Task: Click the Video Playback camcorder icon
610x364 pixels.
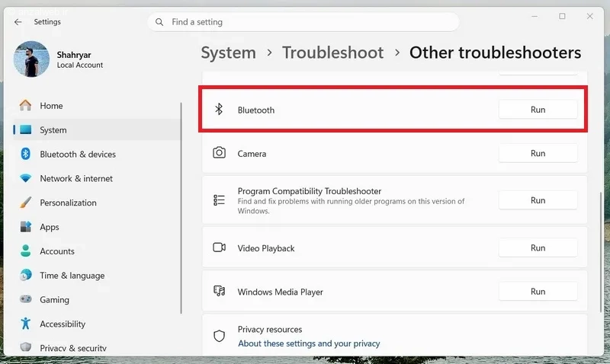Action: click(219, 247)
